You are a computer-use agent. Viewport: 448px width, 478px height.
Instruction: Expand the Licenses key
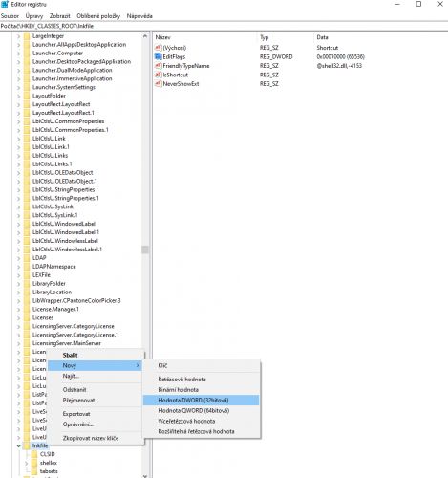18,318
